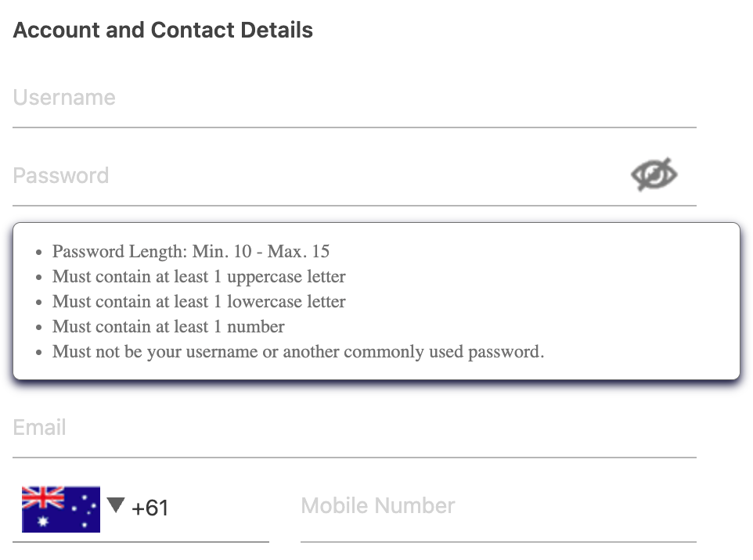Screen dimensions: 753x560
Task: Click the lowercase letter requirement text
Action: pos(199,302)
